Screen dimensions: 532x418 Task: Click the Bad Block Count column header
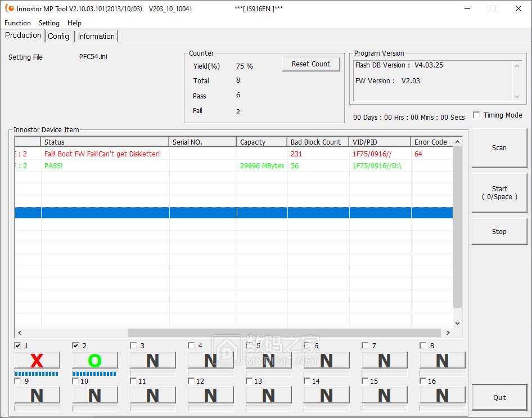318,142
